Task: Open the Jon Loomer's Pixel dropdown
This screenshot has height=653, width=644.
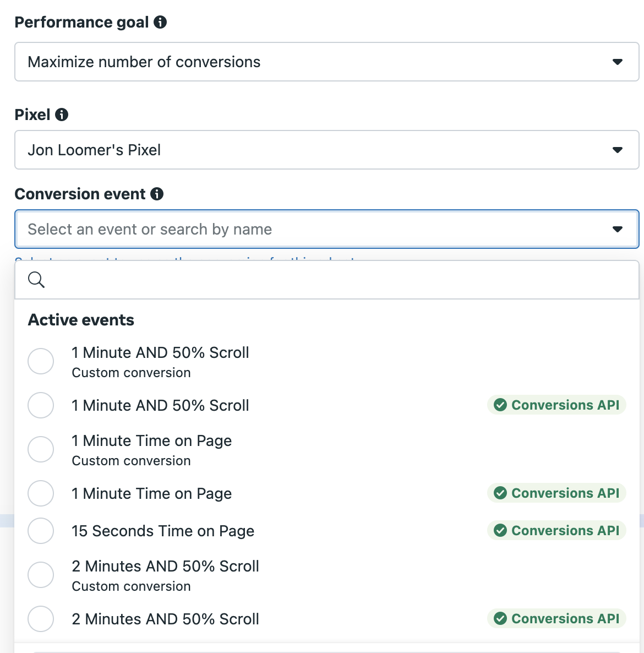Action: pos(327,150)
